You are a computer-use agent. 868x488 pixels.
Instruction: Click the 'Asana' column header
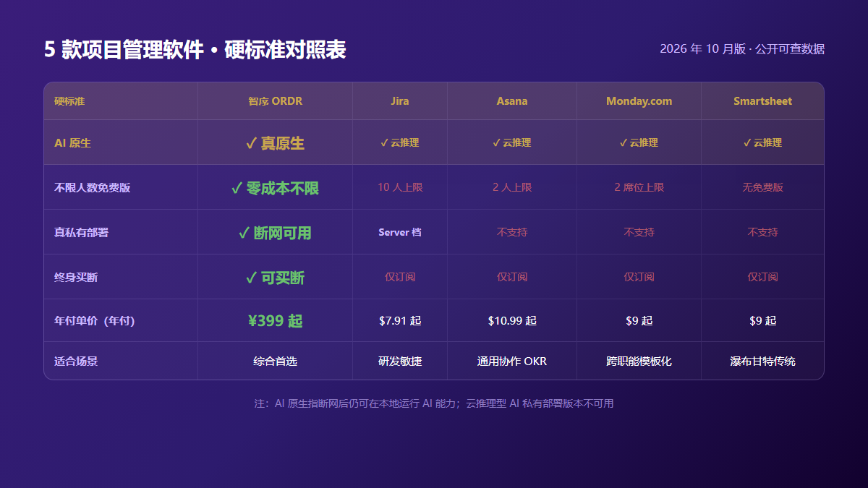pyautogui.click(x=512, y=101)
